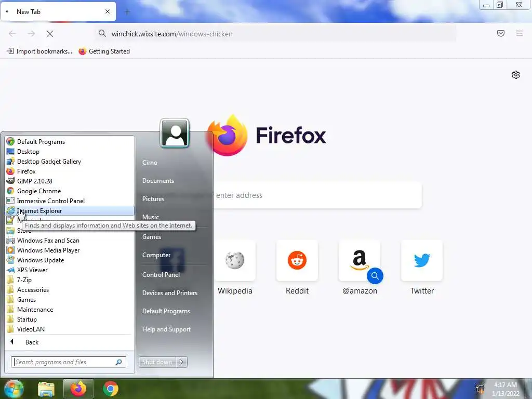Click the Shut down button

[x=157, y=362]
